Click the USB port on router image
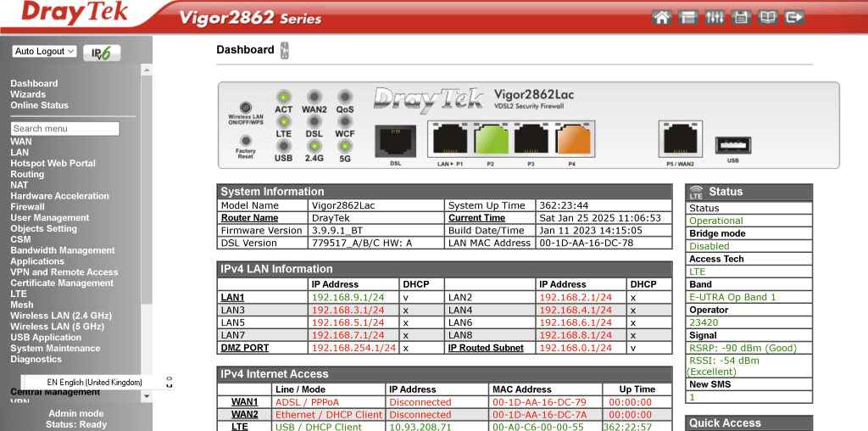This screenshot has width=868, height=431. (733, 145)
